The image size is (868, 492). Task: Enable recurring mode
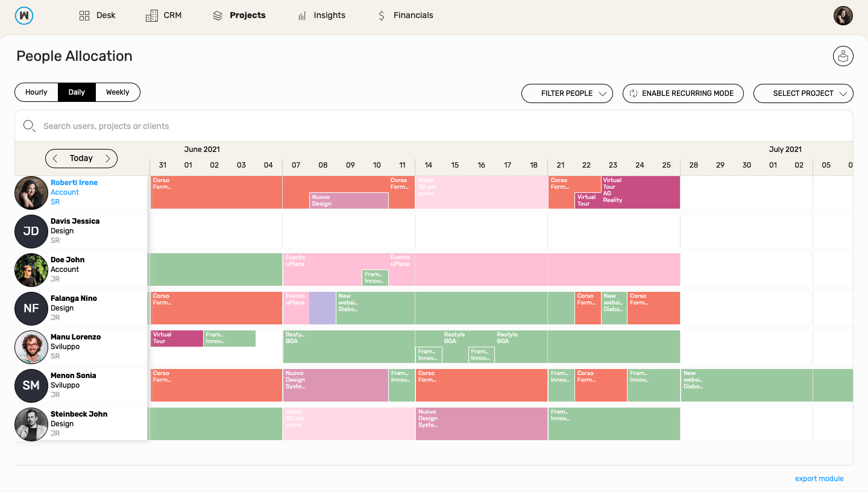pyautogui.click(x=683, y=93)
